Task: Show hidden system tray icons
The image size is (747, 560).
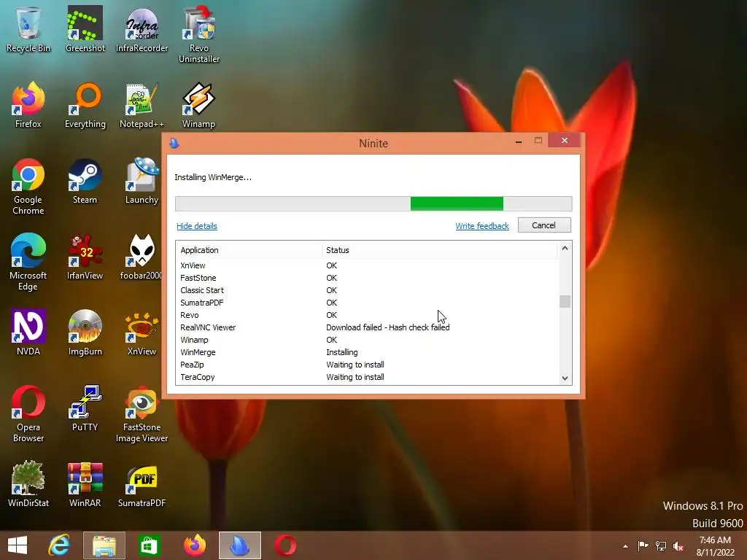Action: (625, 546)
